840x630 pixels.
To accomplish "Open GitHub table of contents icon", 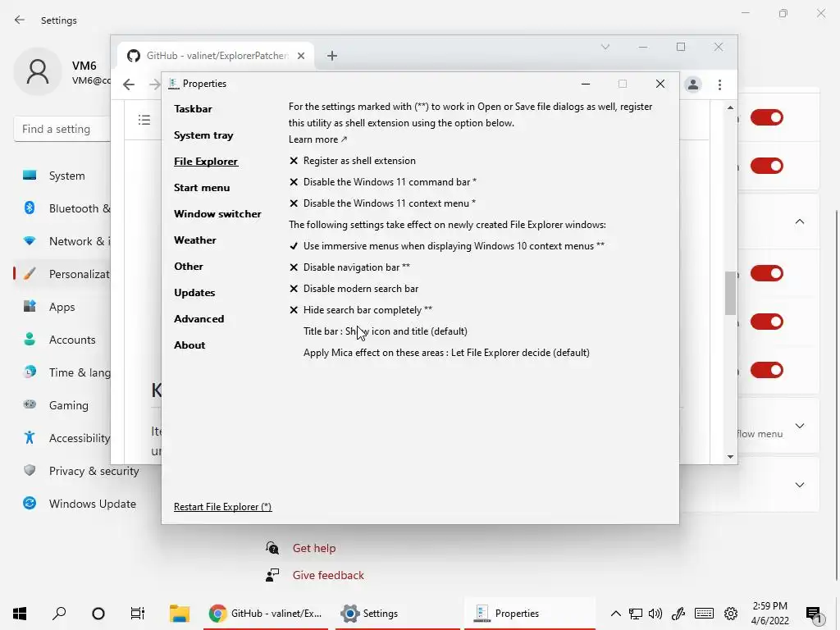I will point(144,120).
